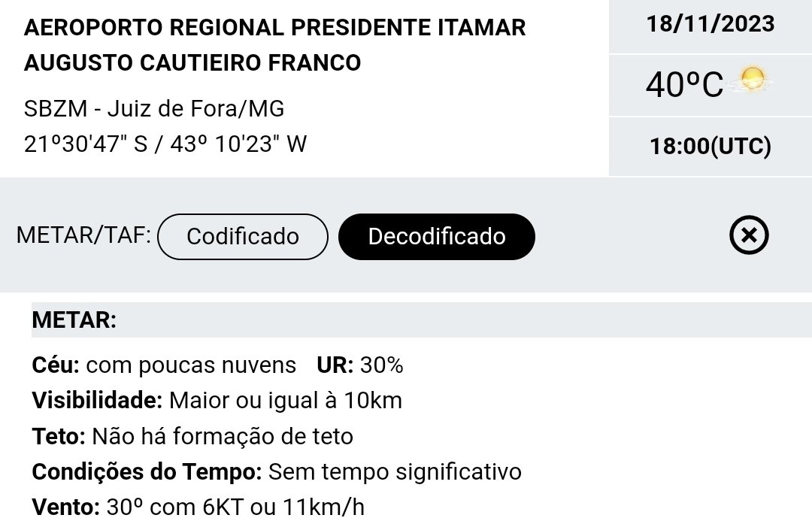Image resolution: width=812 pixels, height=518 pixels.
Task: Click the UR 30% humidity value
Action: coord(360,365)
